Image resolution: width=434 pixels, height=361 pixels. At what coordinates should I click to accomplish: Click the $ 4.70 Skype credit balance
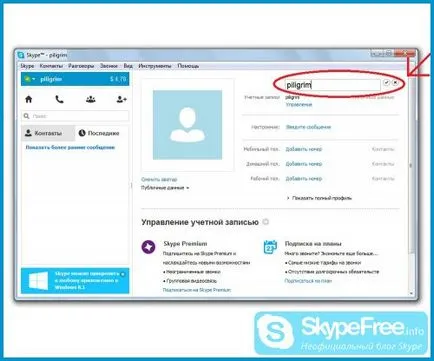tap(118, 79)
